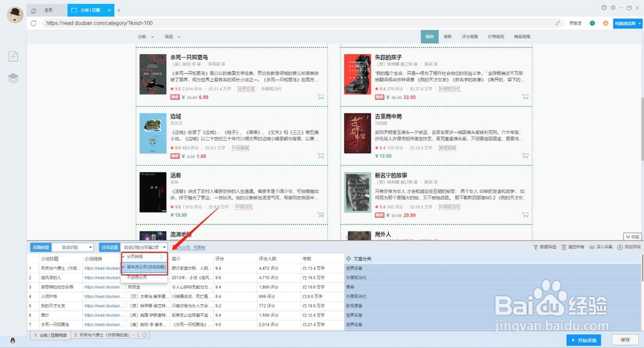This screenshot has width=644, height=348.
Task: Click the new task document icon in sidebar
Action: pos(13,56)
